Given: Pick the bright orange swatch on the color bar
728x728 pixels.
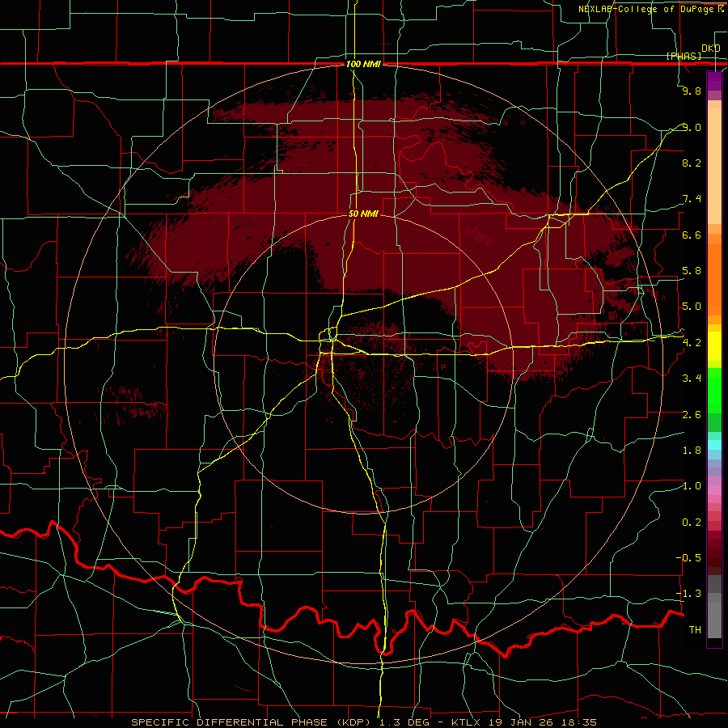Looking at the screenshot, I should [x=714, y=278].
